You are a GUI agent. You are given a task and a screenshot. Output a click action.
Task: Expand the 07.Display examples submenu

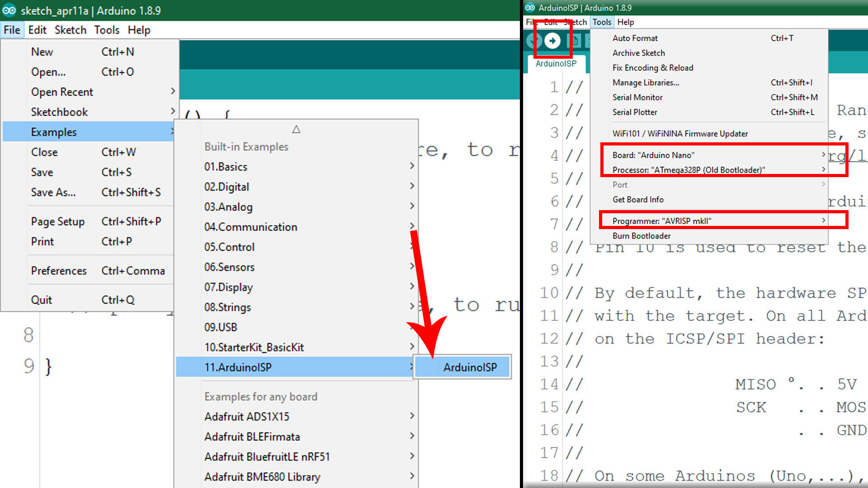coord(297,287)
